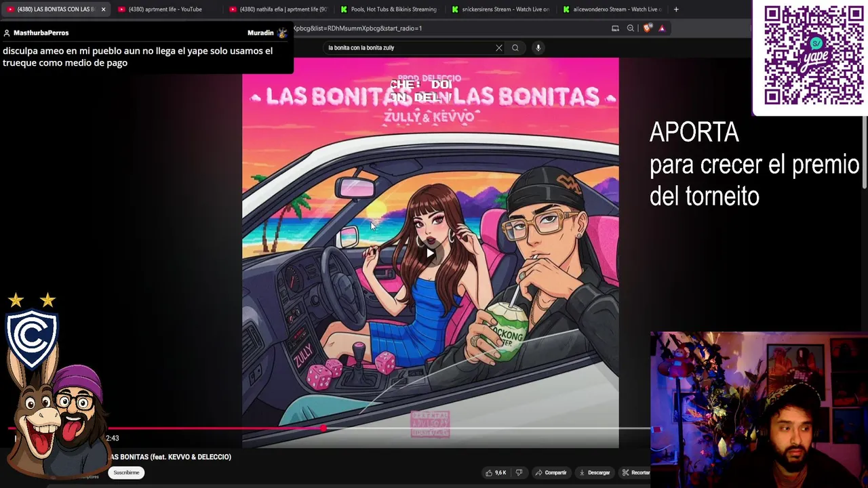Image resolution: width=868 pixels, height=488 pixels.
Task: Click the Yape QR code image
Action: tap(813, 56)
